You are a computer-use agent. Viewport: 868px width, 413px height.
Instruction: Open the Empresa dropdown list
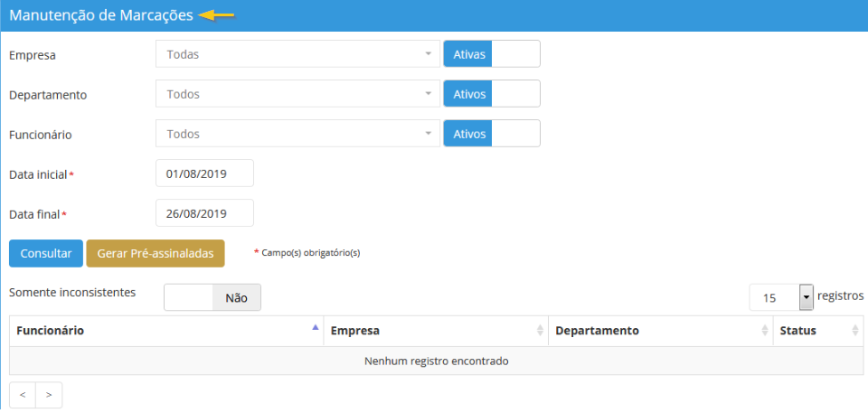coord(297,54)
